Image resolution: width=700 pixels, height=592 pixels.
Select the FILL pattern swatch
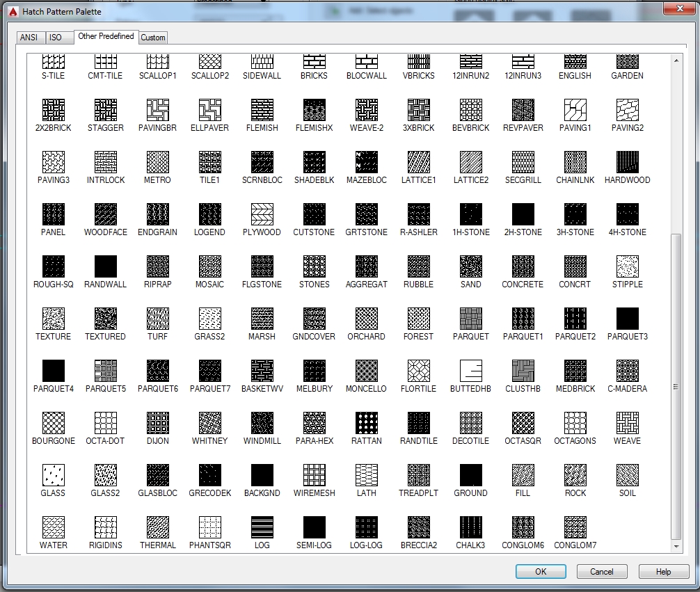click(523, 475)
